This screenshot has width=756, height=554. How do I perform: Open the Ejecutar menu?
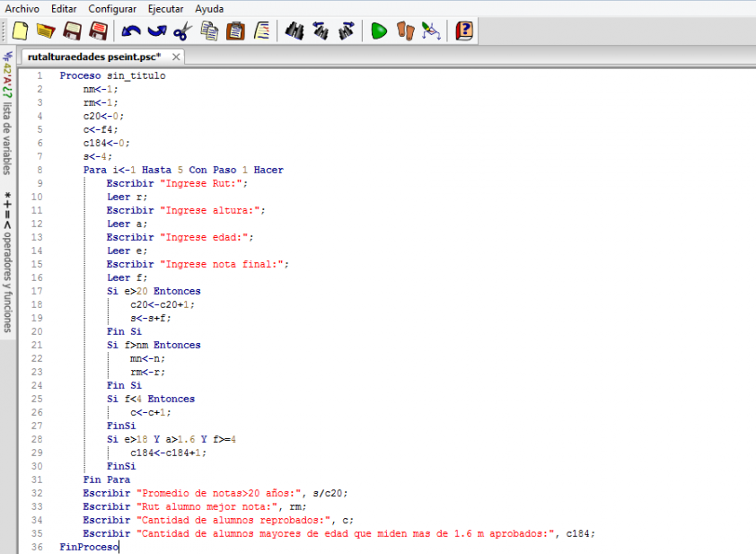[x=165, y=9]
